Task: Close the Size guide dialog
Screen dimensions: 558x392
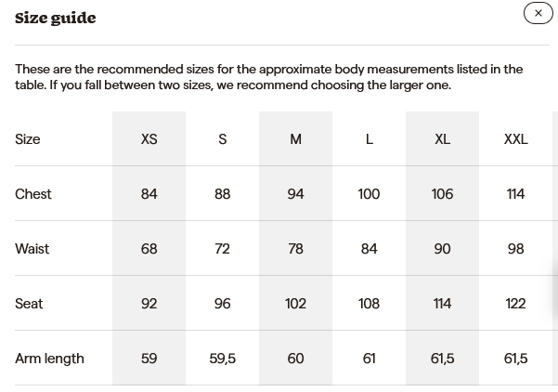Action: coord(539,13)
